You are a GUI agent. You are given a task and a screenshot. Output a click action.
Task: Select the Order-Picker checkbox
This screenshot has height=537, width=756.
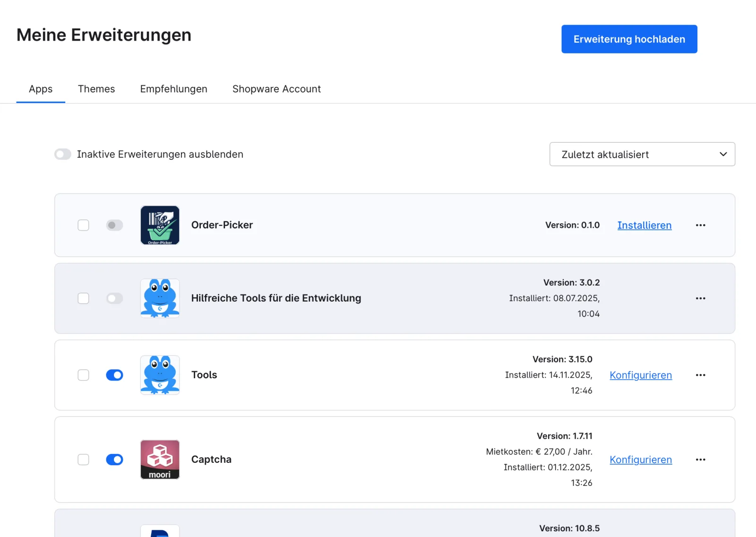[x=83, y=225]
